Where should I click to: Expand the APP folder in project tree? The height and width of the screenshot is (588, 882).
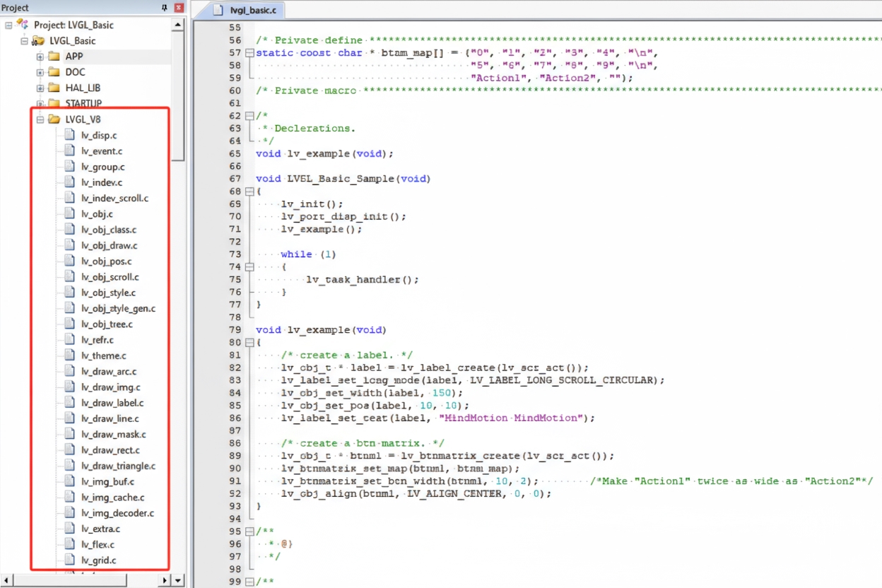pos(40,57)
